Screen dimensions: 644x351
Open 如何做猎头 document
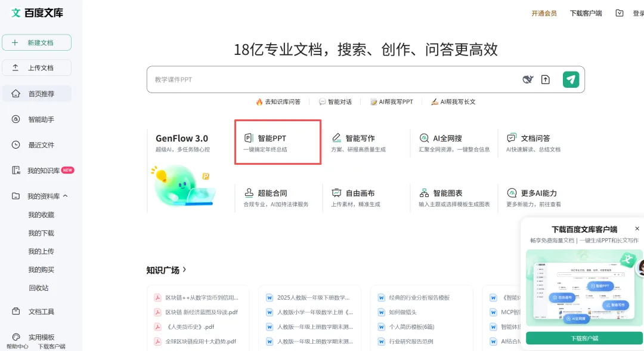(402, 312)
